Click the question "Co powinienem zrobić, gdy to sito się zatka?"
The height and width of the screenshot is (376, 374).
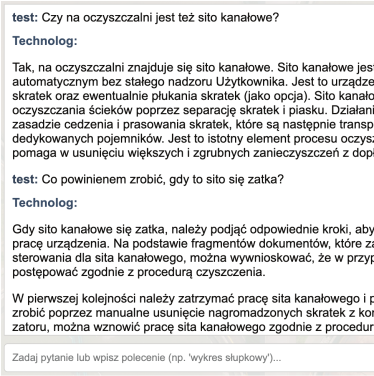coord(162,180)
